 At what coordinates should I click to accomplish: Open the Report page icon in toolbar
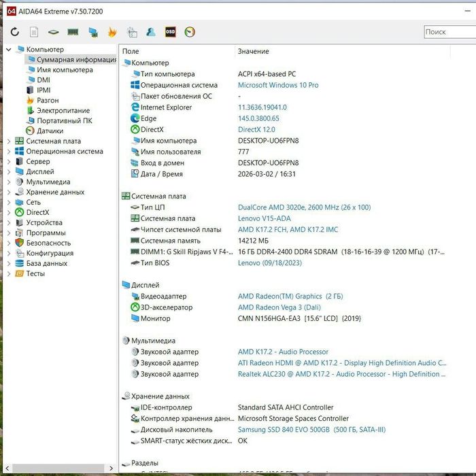click(34, 32)
